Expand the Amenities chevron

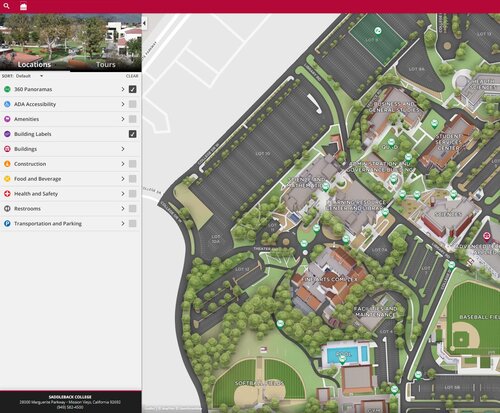(123, 119)
